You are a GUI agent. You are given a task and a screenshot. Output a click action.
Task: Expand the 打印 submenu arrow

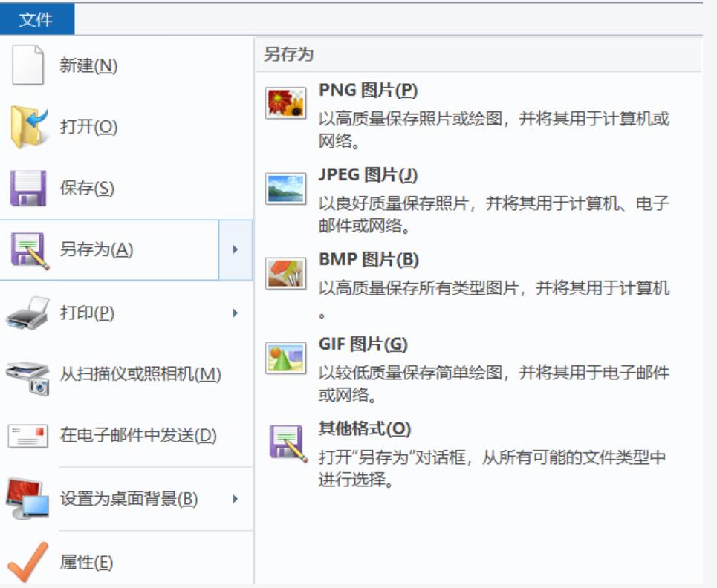click(x=236, y=313)
